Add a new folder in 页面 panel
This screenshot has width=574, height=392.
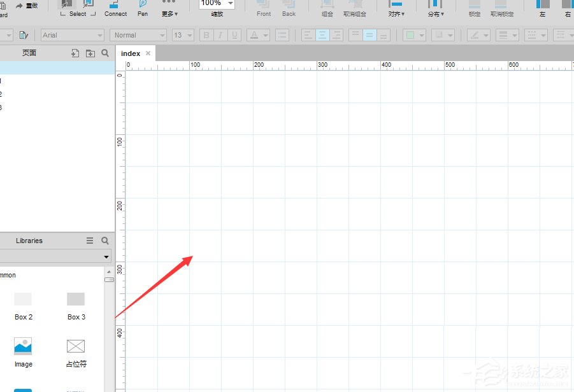[x=90, y=53]
